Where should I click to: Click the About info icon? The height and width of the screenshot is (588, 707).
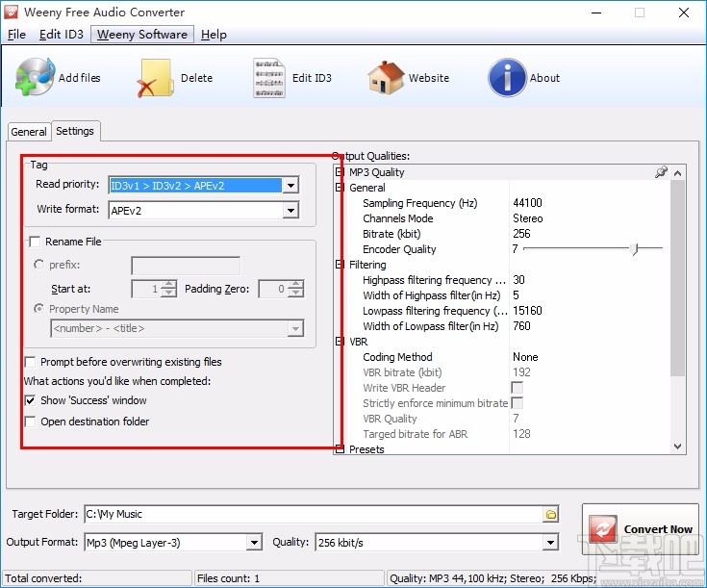click(507, 78)
